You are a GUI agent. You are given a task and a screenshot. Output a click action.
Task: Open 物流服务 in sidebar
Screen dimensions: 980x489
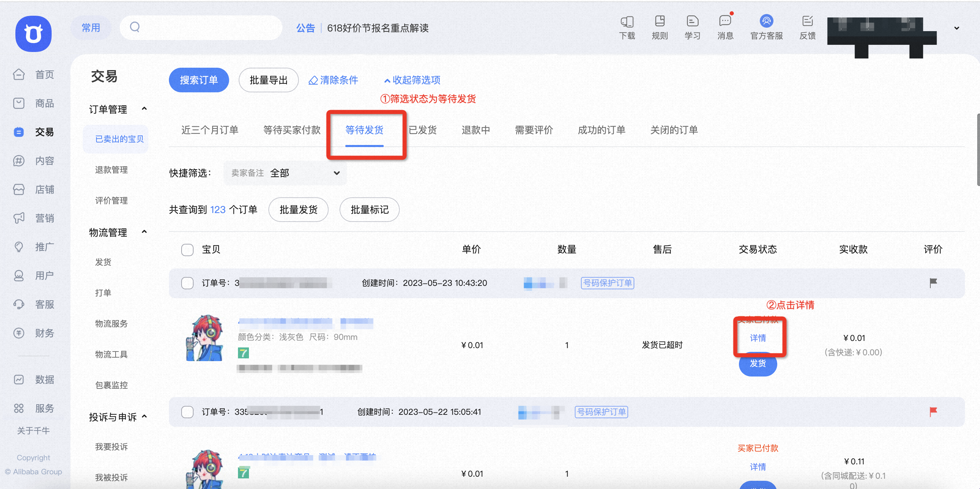pos(111,323)
